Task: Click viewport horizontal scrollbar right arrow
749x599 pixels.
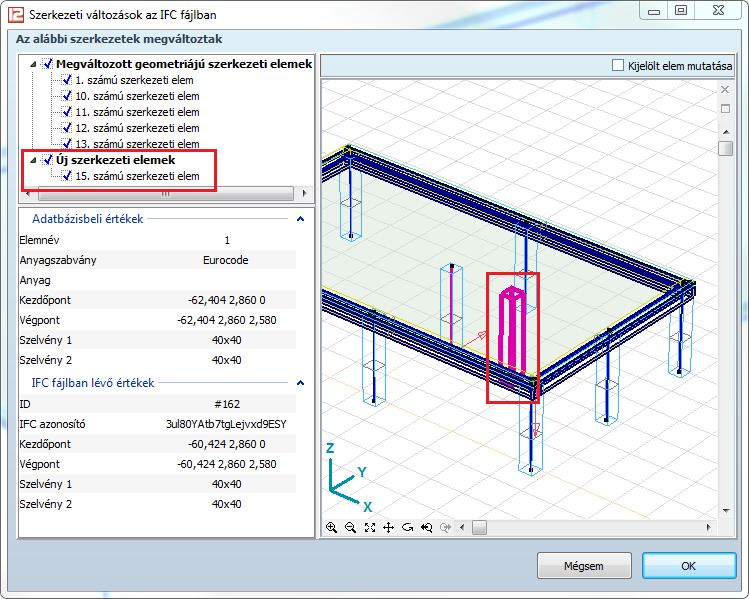Action: click(x=708, y=527)
